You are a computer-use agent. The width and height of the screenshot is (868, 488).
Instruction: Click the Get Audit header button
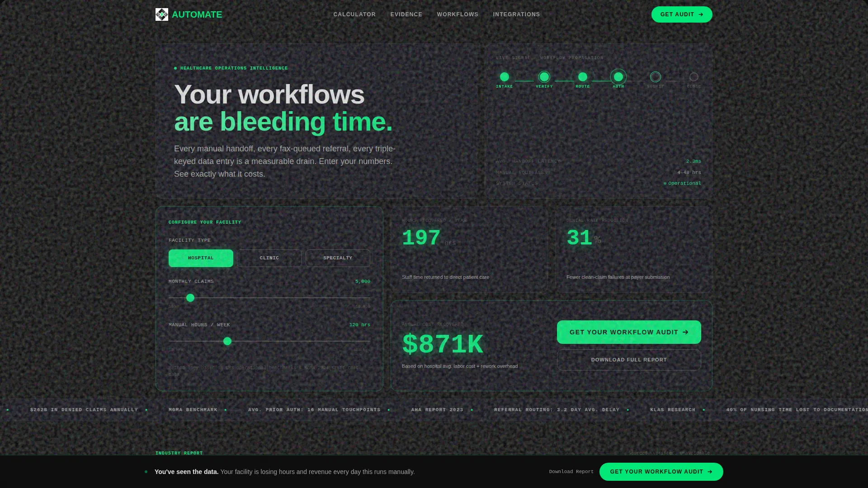(682, 14)
